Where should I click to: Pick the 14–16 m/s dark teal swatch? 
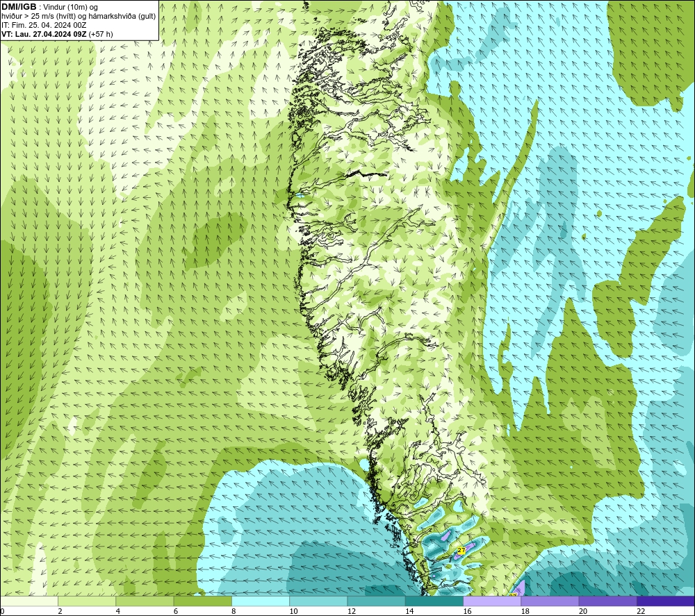coord(434,601)
